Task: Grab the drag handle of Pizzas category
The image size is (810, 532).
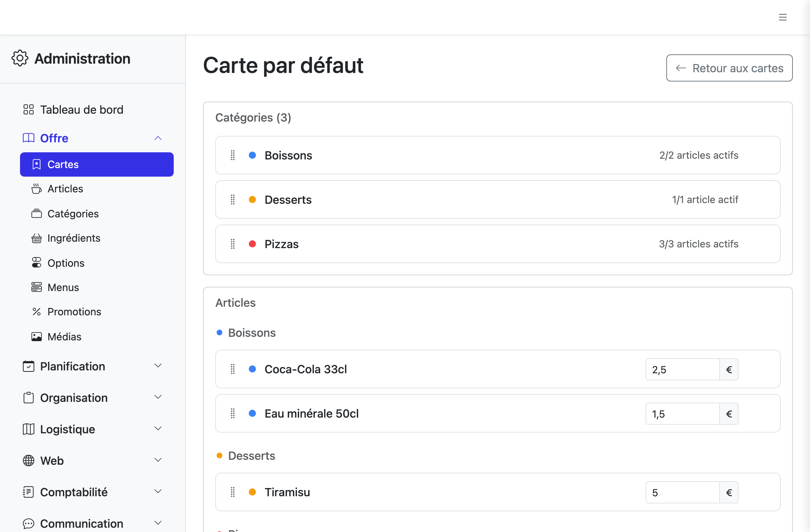Action: click(233, 244)
